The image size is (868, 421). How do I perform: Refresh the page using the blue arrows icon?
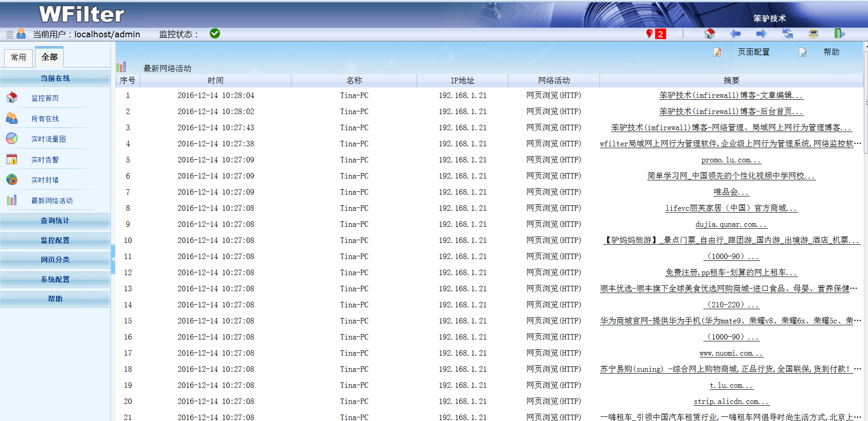788,34
